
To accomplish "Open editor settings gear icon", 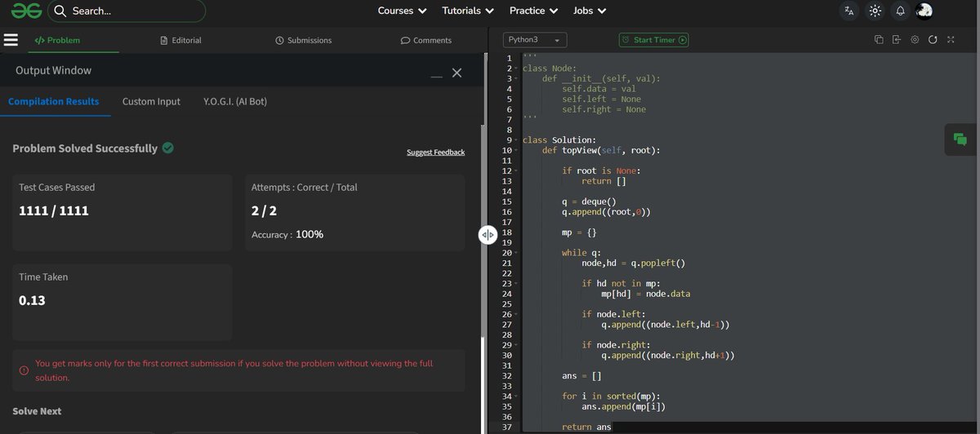I will [x=915, y=40].
